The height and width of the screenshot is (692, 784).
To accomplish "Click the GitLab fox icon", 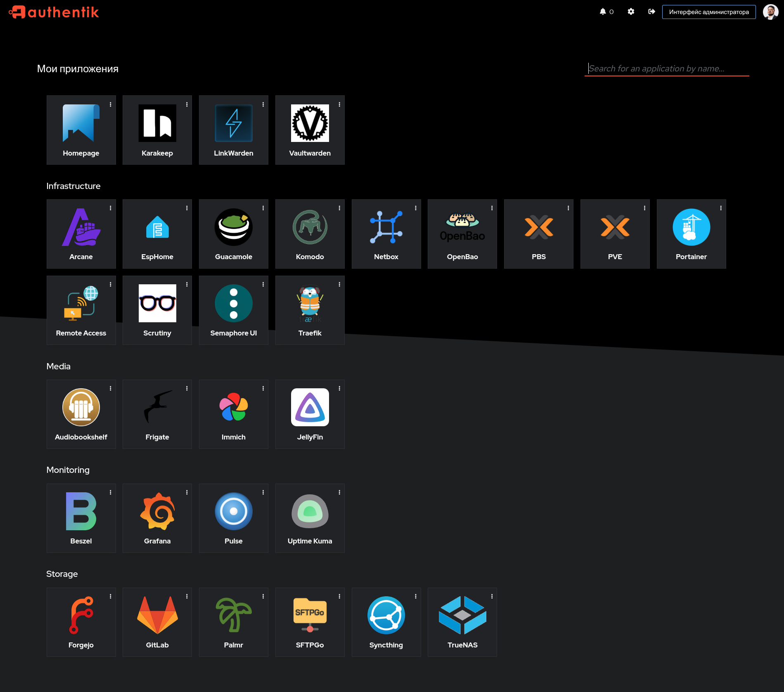I will click(x=157, y=615).
